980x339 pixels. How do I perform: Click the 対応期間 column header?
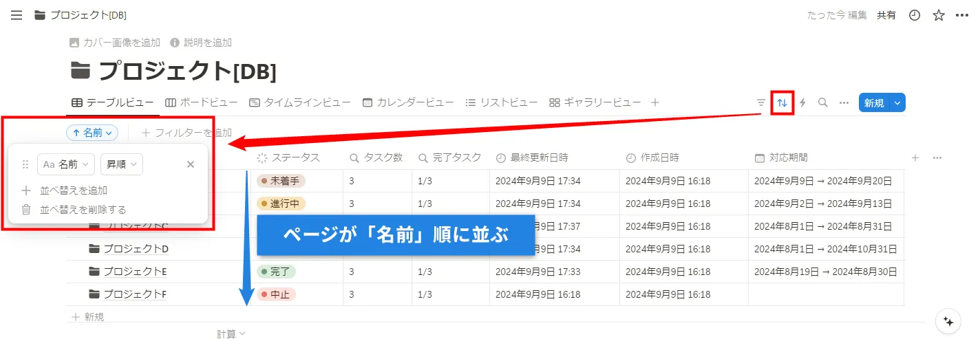pyautogui.click(x=781, y=157)
